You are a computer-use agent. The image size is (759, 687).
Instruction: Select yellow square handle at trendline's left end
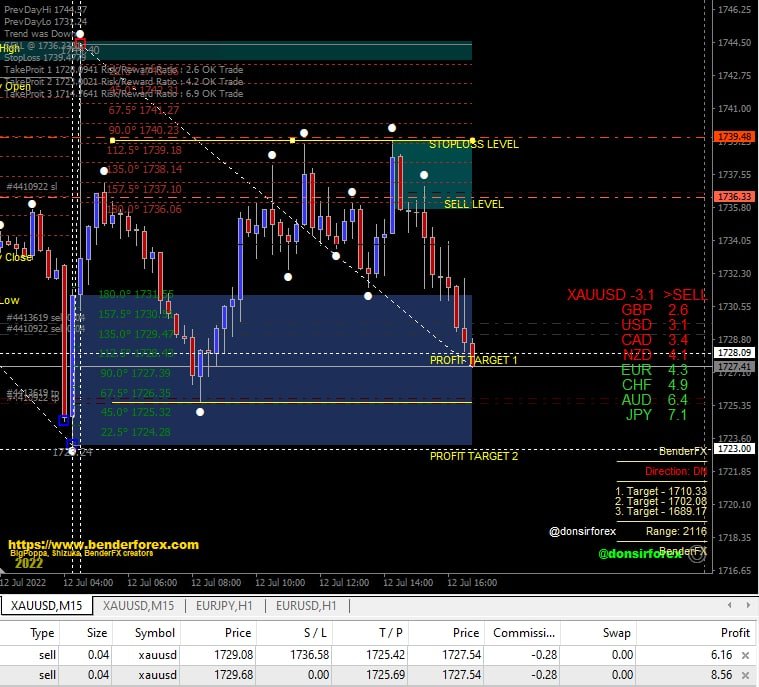[292, 141]
